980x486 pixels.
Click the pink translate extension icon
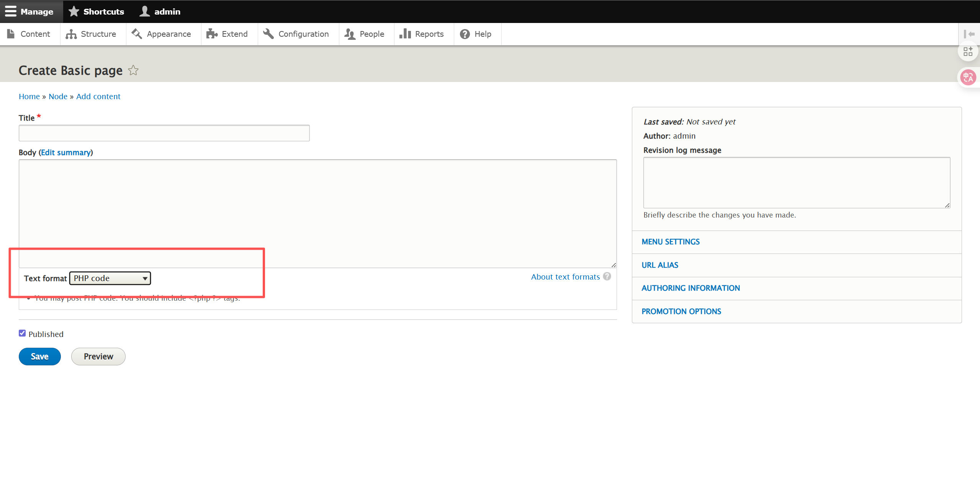(968, 77)
